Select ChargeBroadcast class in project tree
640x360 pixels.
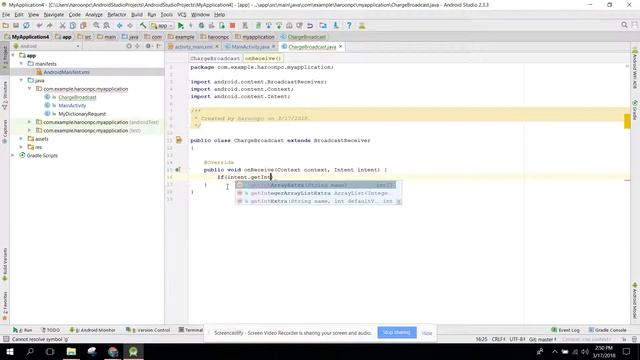[77, 97]
